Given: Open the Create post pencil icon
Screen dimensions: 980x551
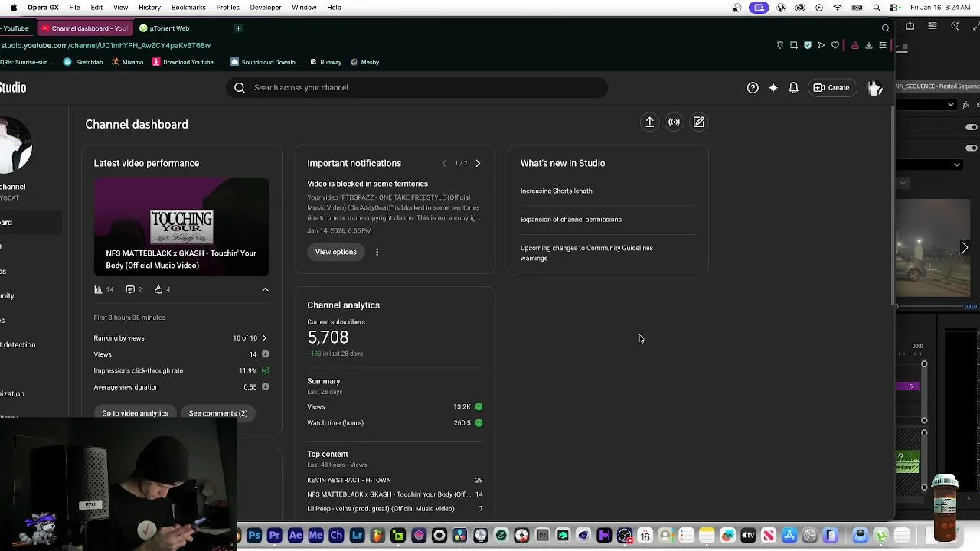Looking at the screenshot, I should [x=699, y=122].
